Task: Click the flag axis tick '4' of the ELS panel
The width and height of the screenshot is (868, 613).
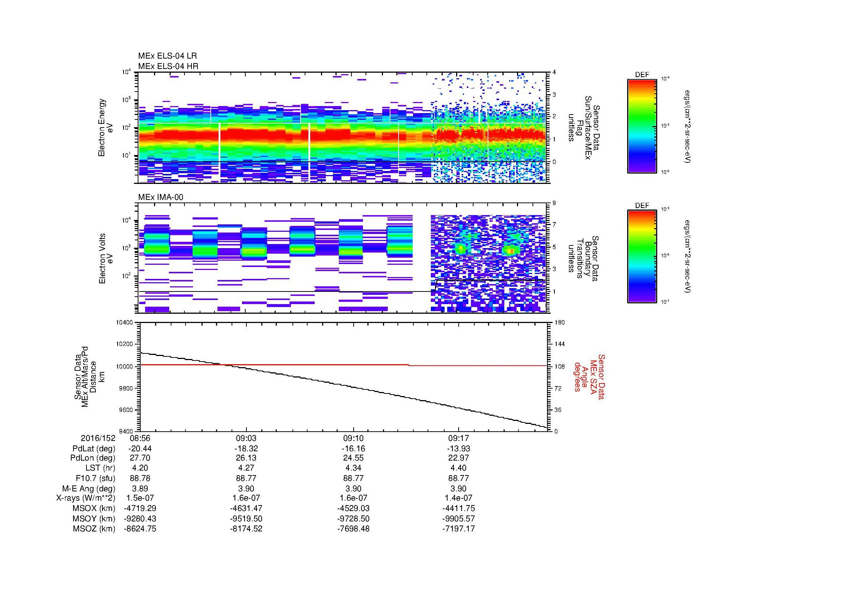Action: (554, 72)
